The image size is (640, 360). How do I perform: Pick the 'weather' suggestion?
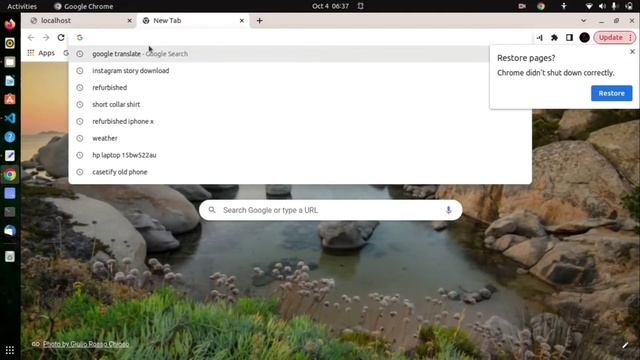point(300,138)
